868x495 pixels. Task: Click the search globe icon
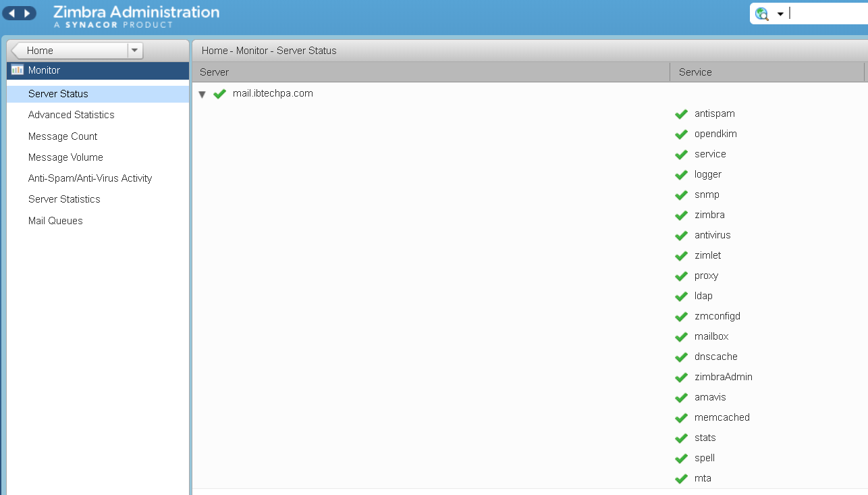762,14
